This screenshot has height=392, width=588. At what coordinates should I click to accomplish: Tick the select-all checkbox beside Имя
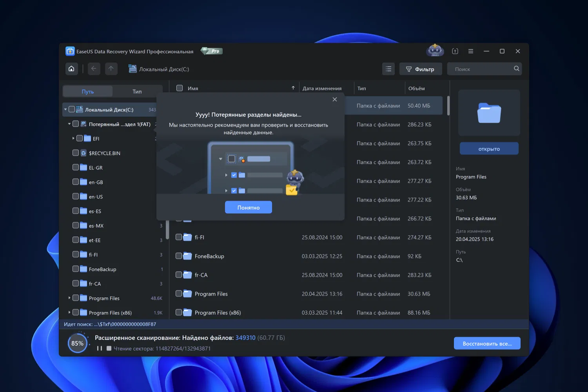(x=180, y=88)
